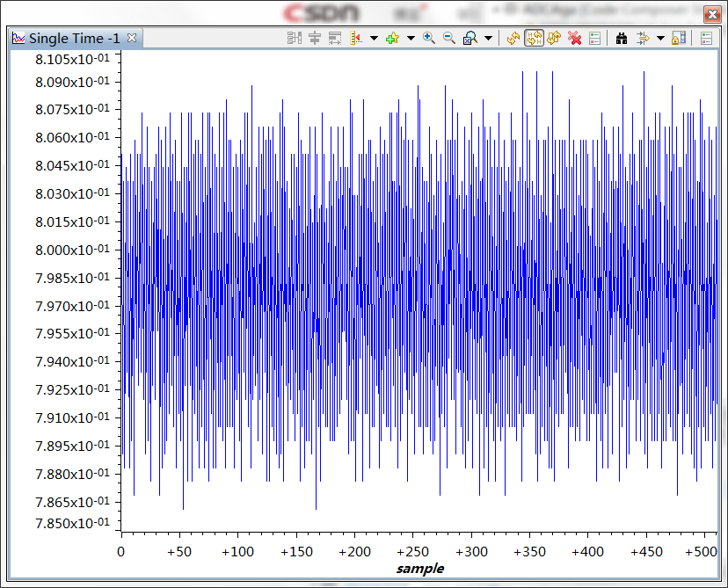Click the red X remove icon in toolbar
This screenshot has width=728, height=588.
point(575,38)
